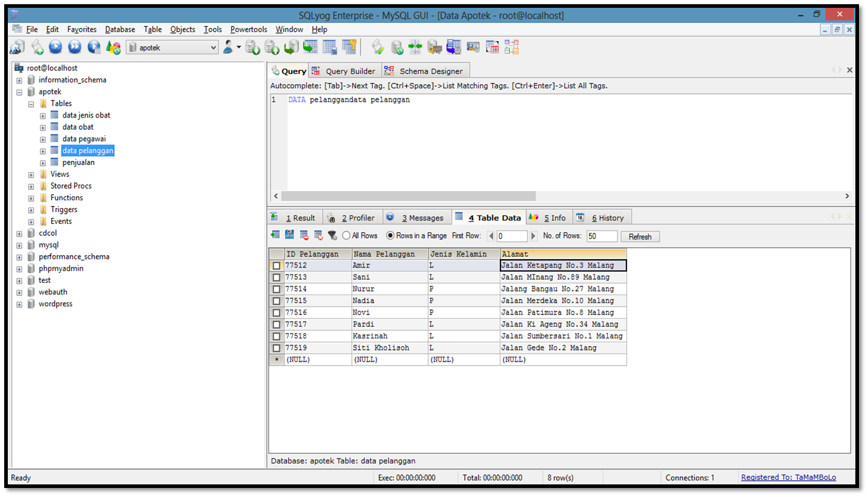Image resolution: width=868 pixels, height=497 pixels.
Task: Click the Cancel changes red-x icon
Action: tap(318, 235)
